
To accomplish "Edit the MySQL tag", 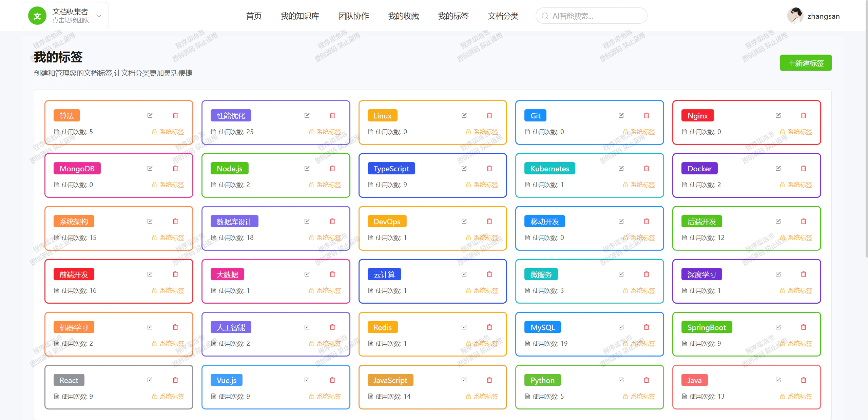I will [x=621, y=327].
